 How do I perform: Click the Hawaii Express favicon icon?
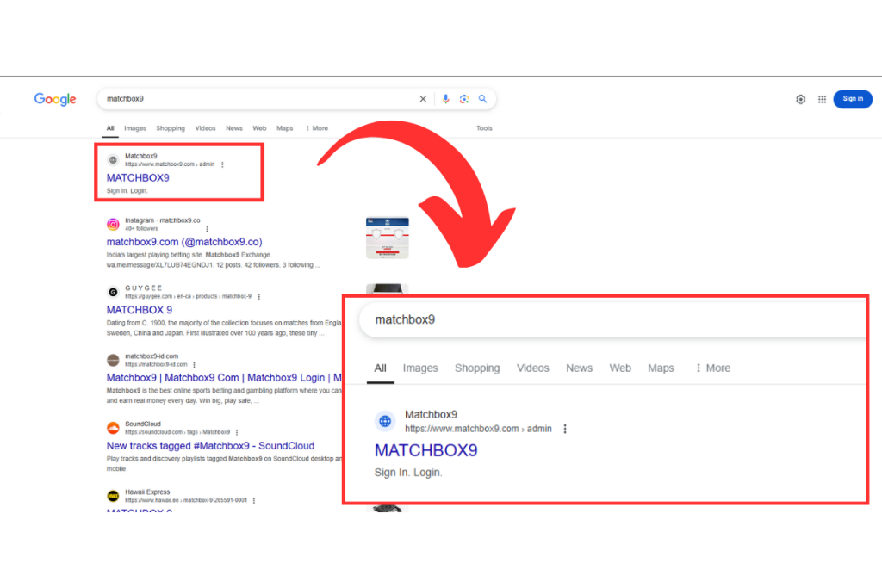(113, 496)
